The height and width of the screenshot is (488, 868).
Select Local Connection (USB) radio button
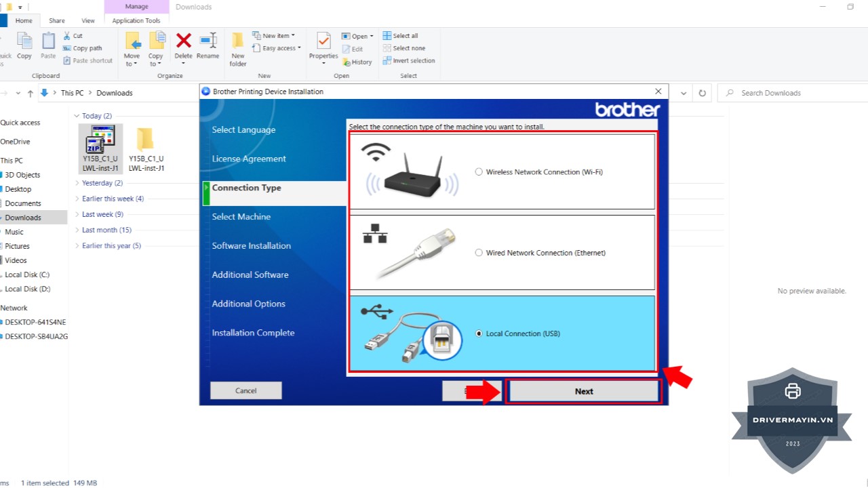click(x=479, y=333)
